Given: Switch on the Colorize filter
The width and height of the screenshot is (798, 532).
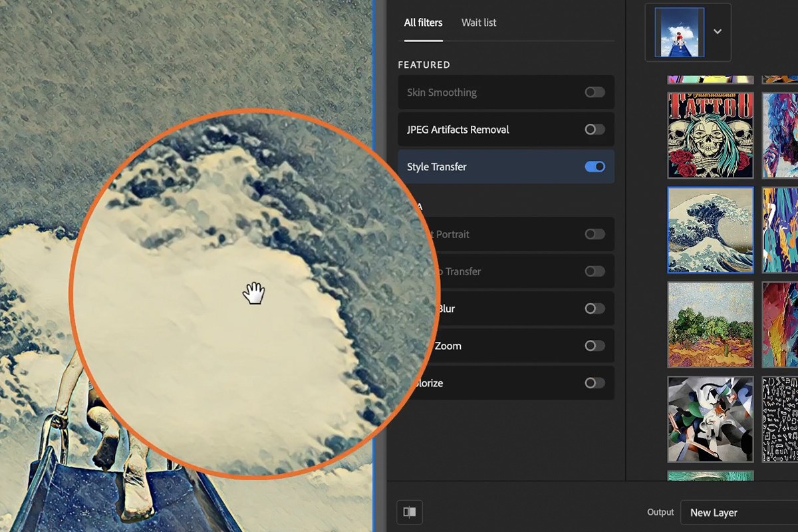Looking at the screenshot, I should pos(595,383).
